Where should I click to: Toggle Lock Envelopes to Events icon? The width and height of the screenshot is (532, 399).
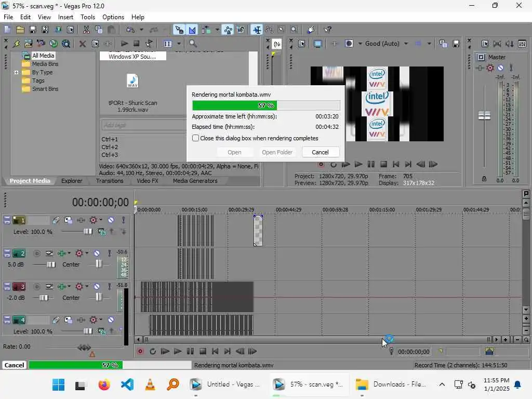tap(228, 30)
